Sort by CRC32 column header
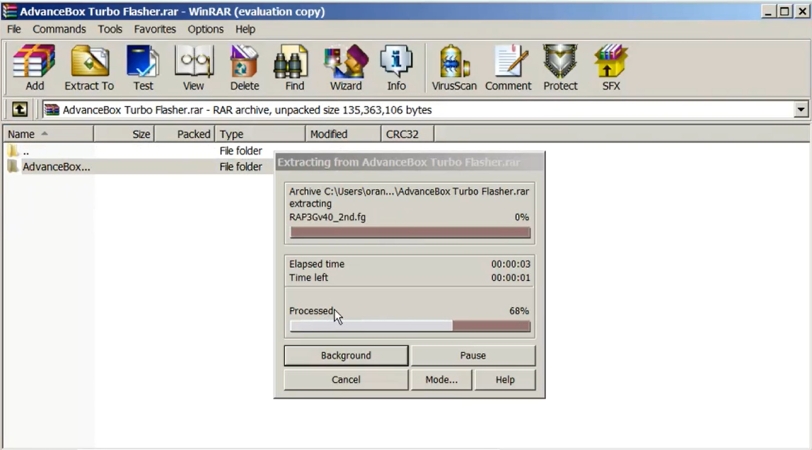Screen dimensions: 812x450 coord(408,134)
